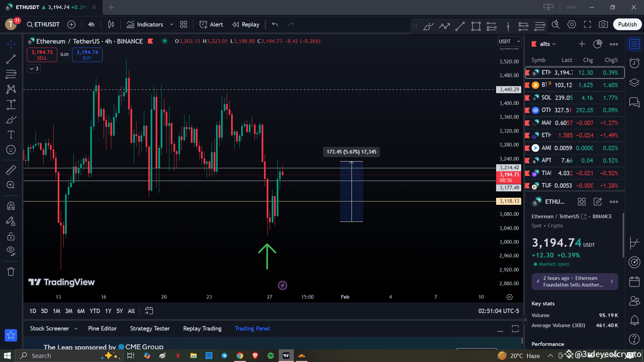Open the XABCD Pattern tool

tap(11, 89)
